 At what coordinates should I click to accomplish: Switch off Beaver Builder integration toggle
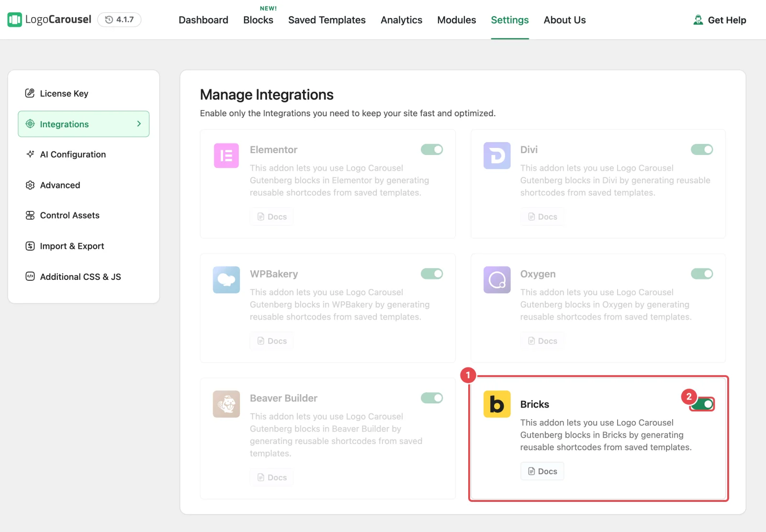coord(432,398)
